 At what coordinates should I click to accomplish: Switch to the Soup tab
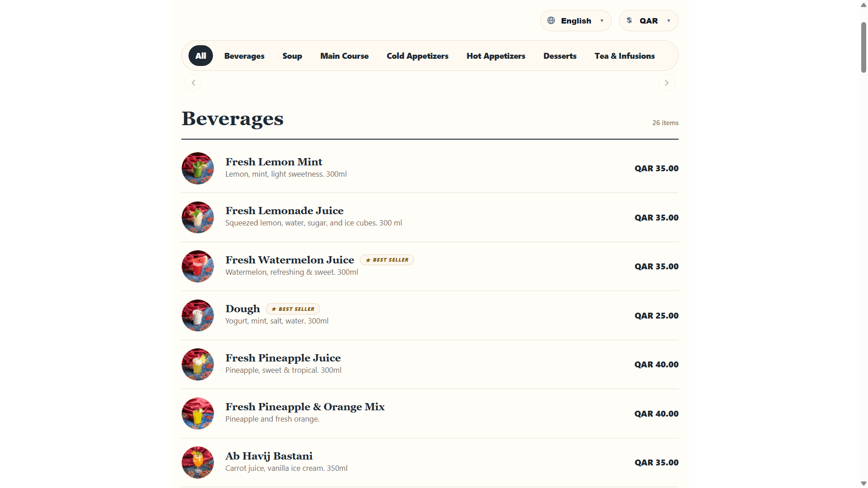[x=292, y=56]
